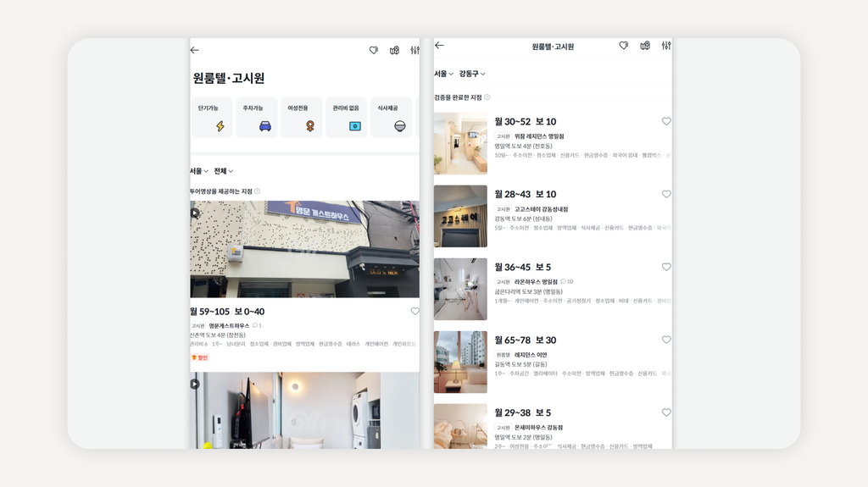
Task: Select 굽은다리역 도보 3분 (명일동) text
Action: [529, 291]
